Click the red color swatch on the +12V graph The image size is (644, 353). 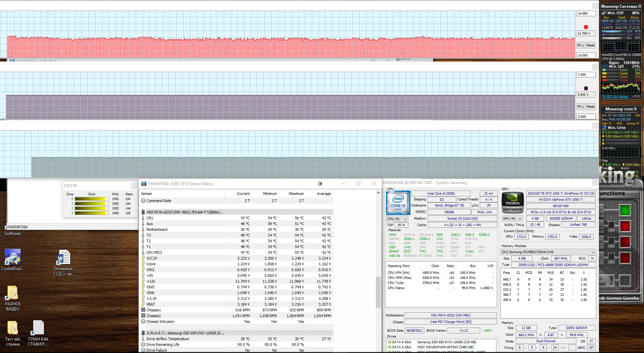[586, 27]
